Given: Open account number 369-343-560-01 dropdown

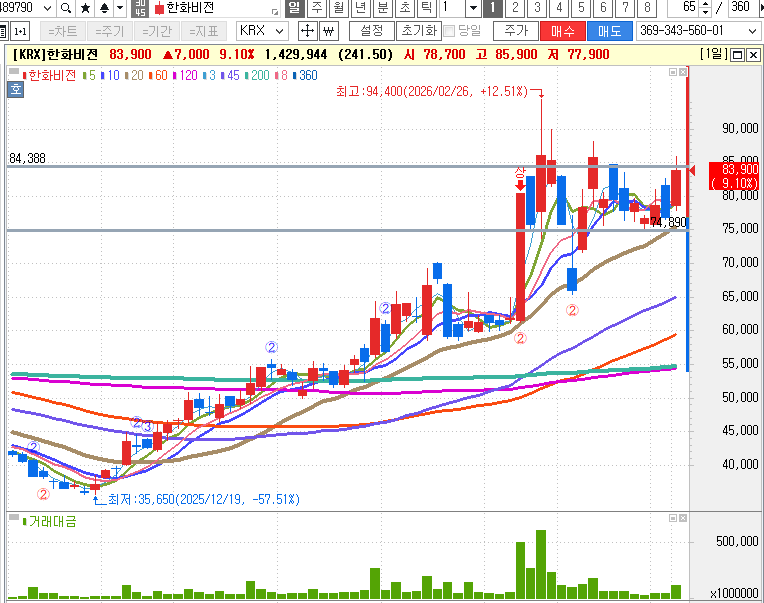Looking at the screenshot, I should 698,31.
